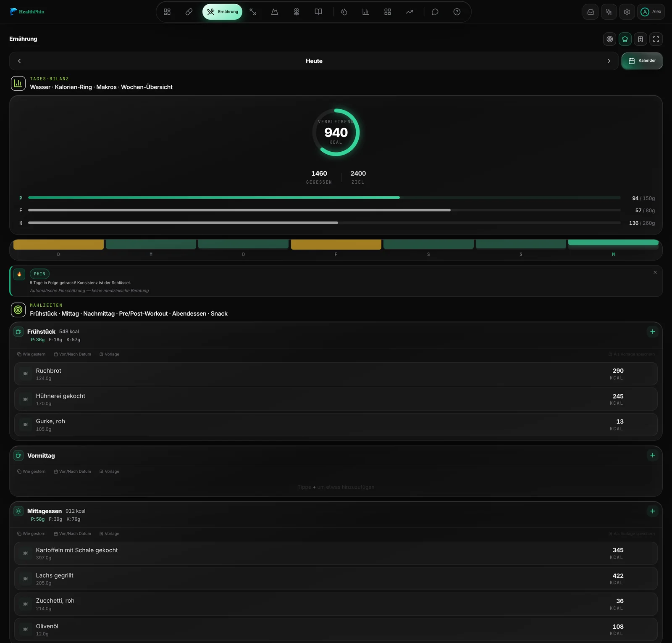The width and height of the screenshot is (672, 643).
Task: Open the chat bubble icon
Action: (435, 12)
